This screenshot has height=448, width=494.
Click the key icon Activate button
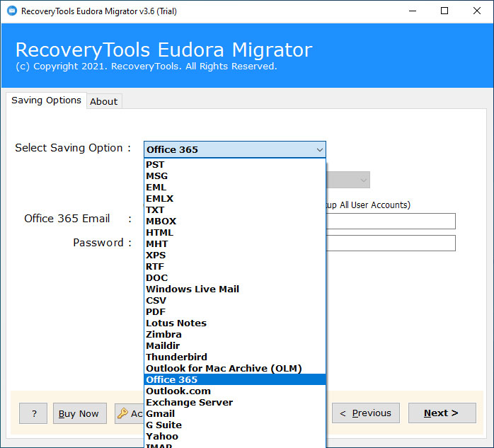(130, 413)
